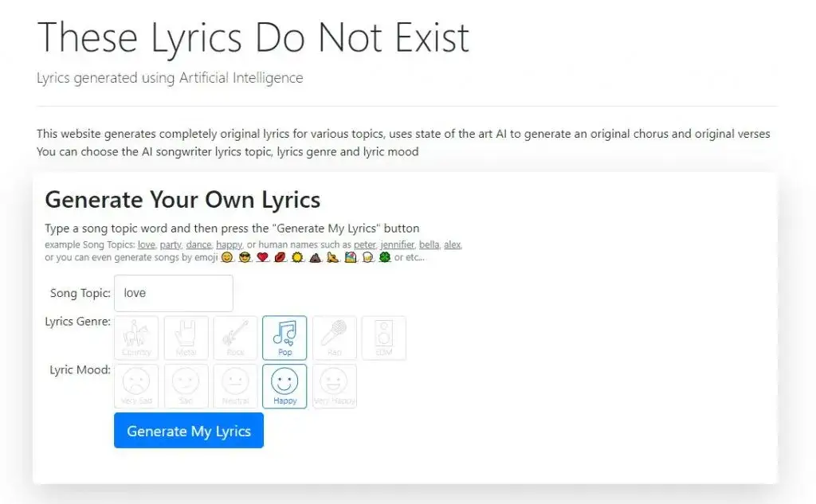Click the jennifer name example link
Viewport: 816px width, 504px height.
pos(399,244)
